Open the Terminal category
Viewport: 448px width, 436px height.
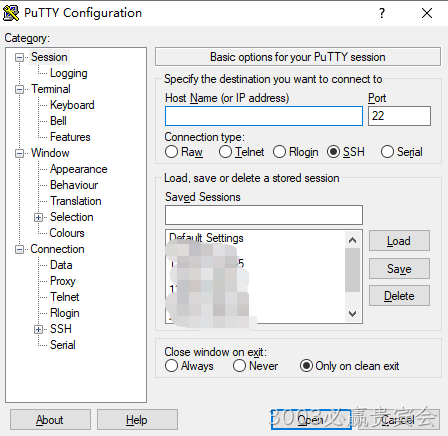(x=51, y=89)
